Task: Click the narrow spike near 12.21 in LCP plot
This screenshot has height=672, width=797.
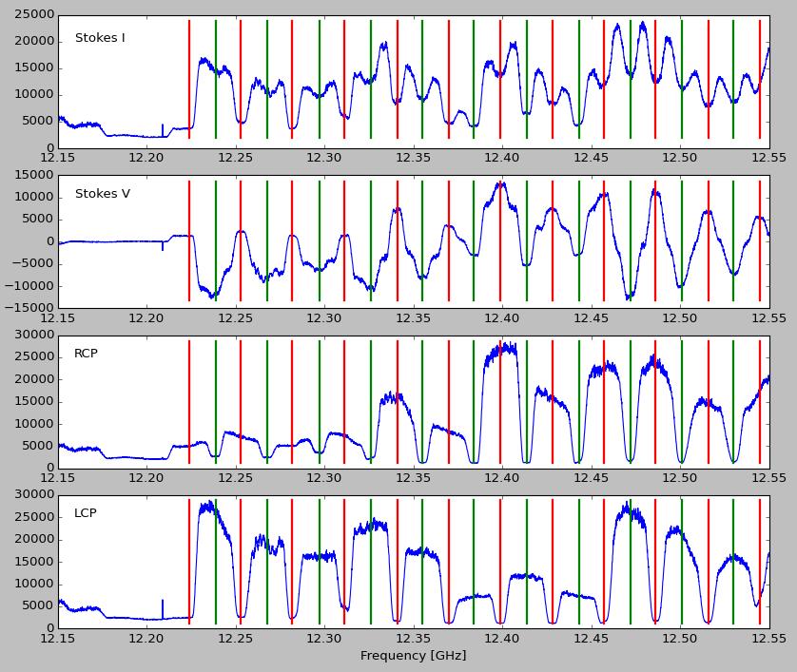Action: tap(163, 608)
